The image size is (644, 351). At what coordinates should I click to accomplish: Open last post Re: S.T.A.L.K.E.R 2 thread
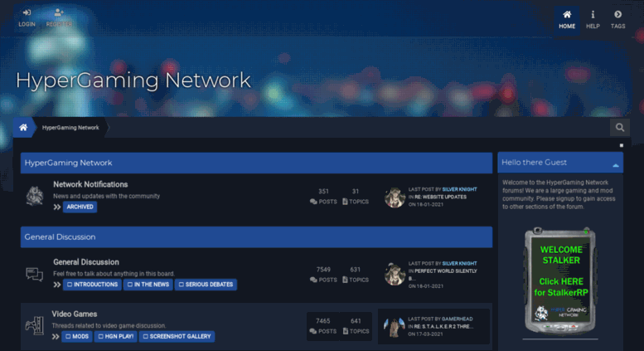tap(443, 327)
